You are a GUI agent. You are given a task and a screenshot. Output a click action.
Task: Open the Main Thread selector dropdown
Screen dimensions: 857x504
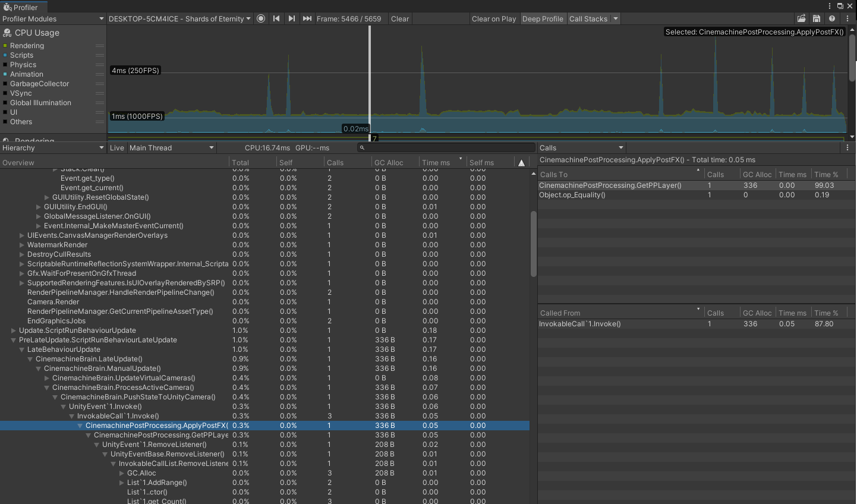click(x=172, y=147)
